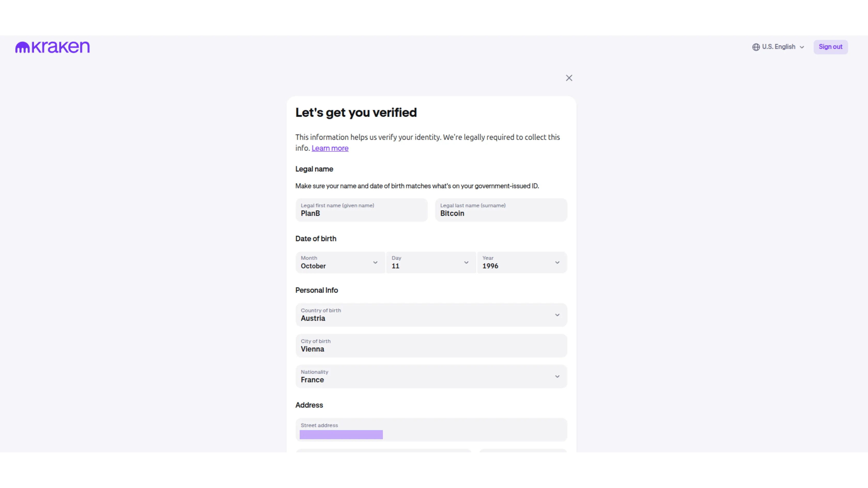Close the verification form with X
Viewport: 868px width, 488px height.
569,78
